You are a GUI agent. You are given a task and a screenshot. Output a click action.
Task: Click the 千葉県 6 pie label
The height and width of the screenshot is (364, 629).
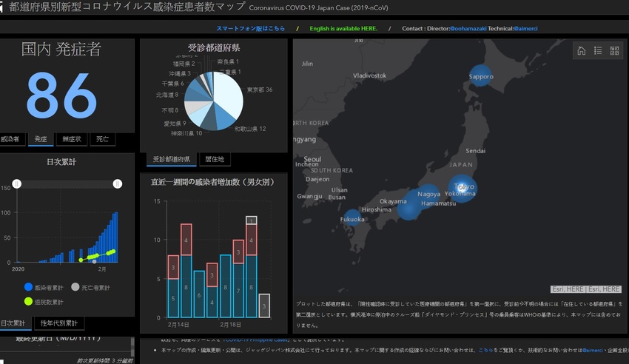(172, 84)
